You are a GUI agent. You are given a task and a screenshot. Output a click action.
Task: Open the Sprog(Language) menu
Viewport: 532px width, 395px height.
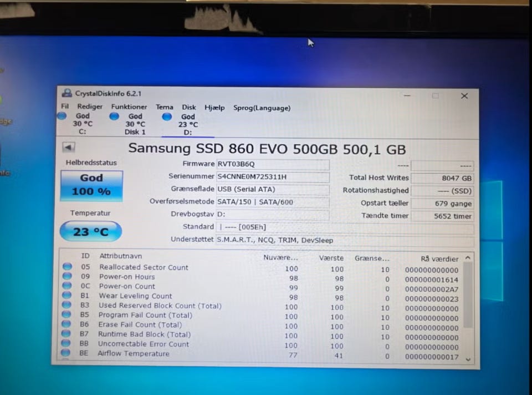[x=262, y=108]
